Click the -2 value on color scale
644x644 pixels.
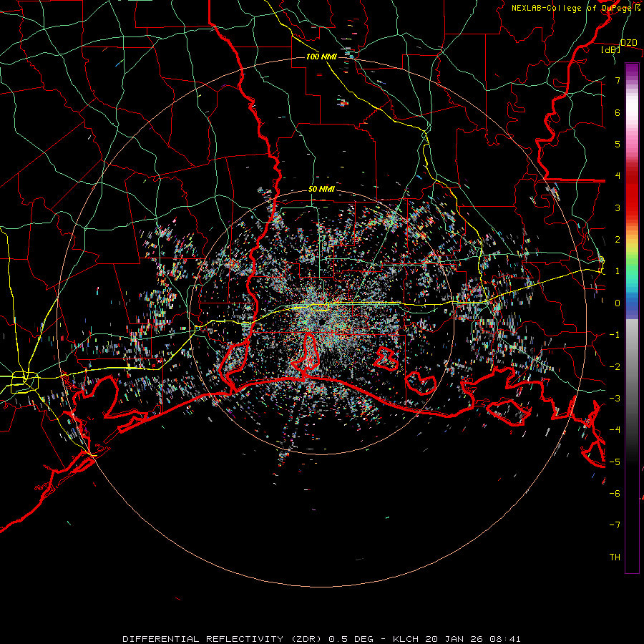coord(615,367)
